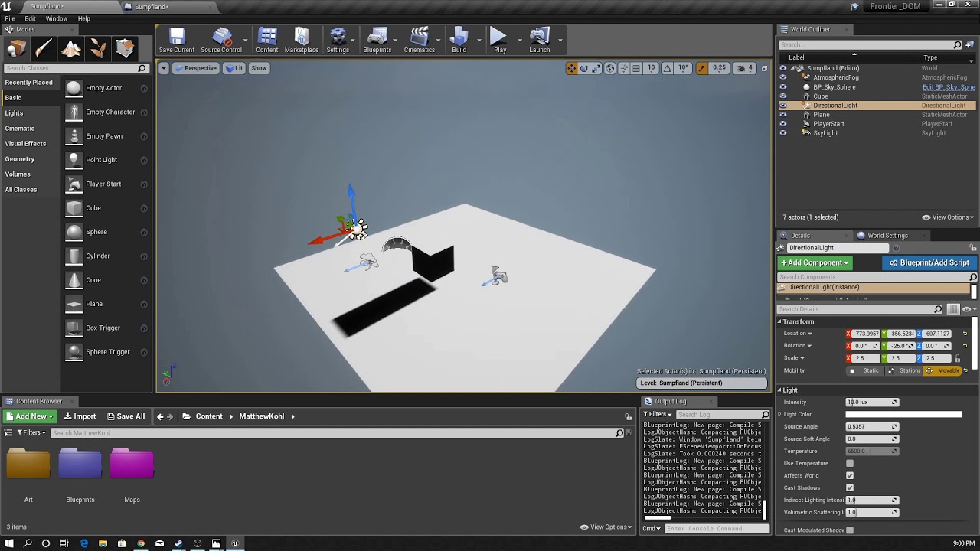980x551 pixels.
Task: Open BP_Sky_Sphere edit link
Action: pos(949,87)
